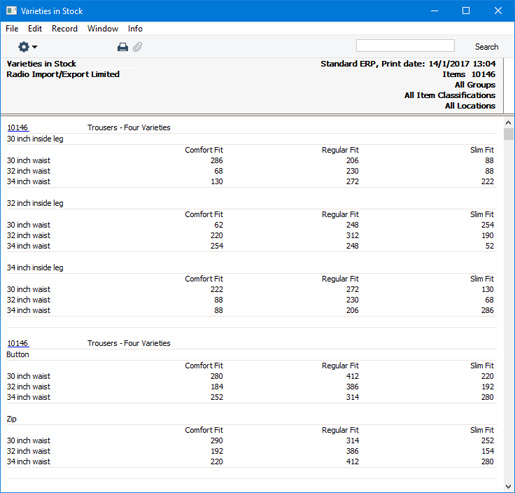Open the Edit menu
The image size is (515, 493).
35,29
